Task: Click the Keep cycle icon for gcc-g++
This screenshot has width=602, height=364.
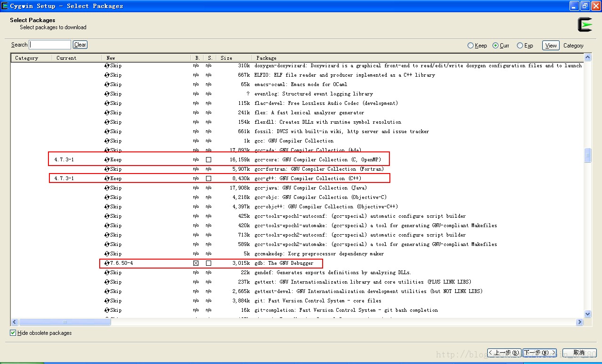Action: (107, 178)
